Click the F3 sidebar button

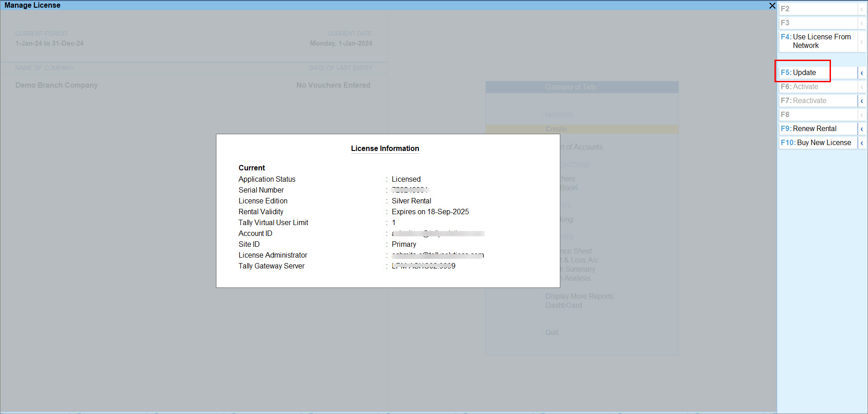point(818,23)
